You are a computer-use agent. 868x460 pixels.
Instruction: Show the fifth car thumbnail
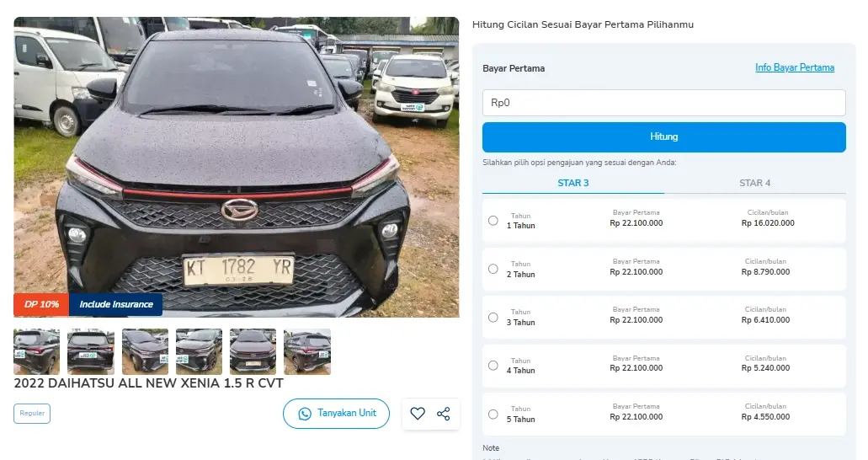253,351
